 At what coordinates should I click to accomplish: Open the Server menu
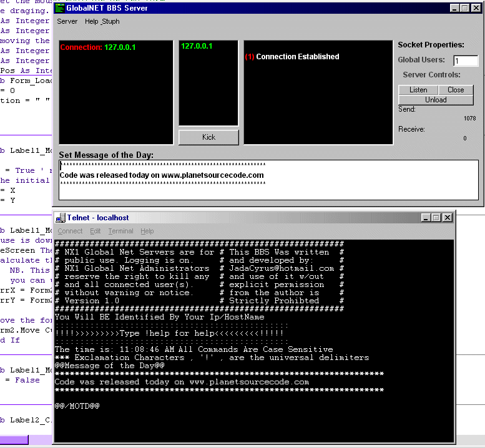click(67, 21)
